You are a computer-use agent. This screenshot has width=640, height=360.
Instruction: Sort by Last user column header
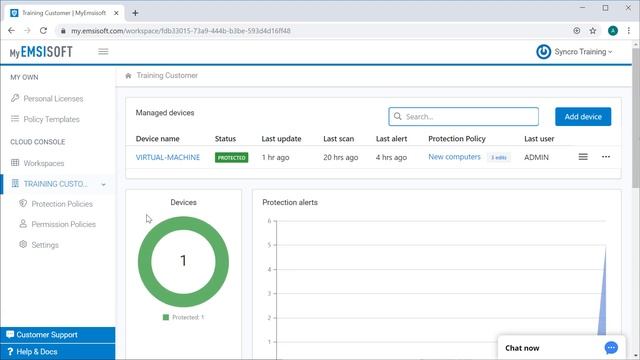click(539, 139)
